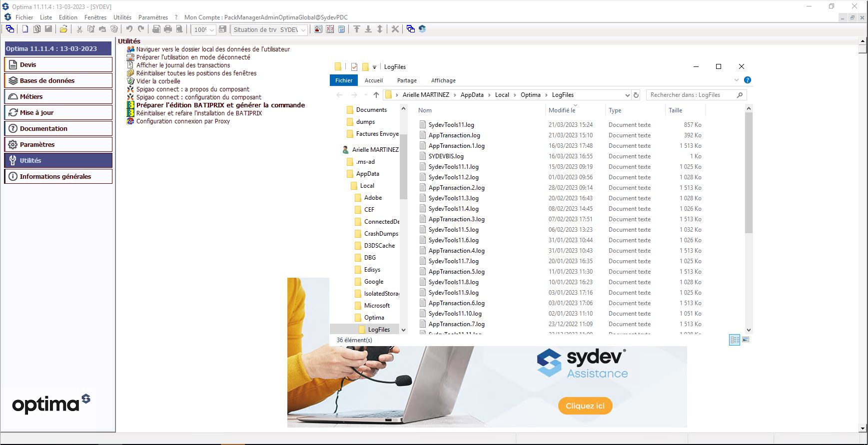868x445 pixels.
Task: Switch Explorer to details view icon
Action: (735, 340)
